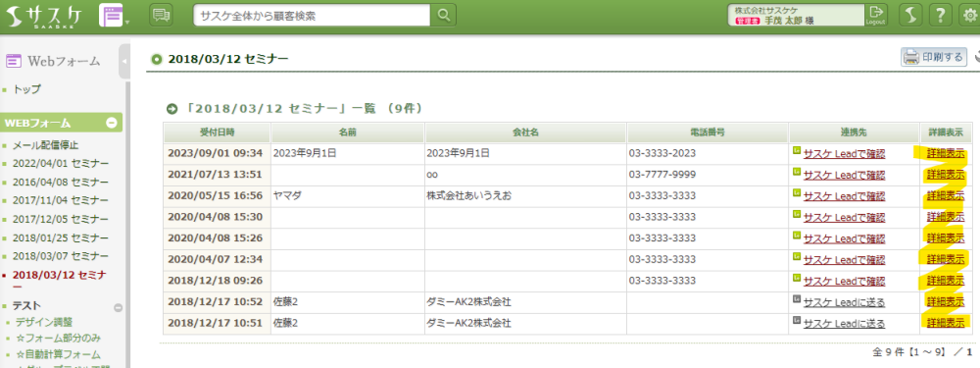Open サスケ Leadで確認 for 2020/04/08 15:26 row
980x368 pixels.
click(844, 238)
